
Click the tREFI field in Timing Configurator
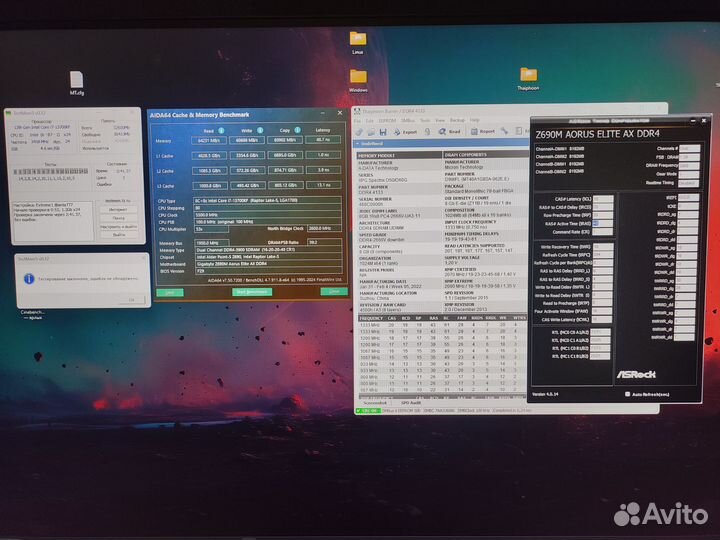coord(689,197)
